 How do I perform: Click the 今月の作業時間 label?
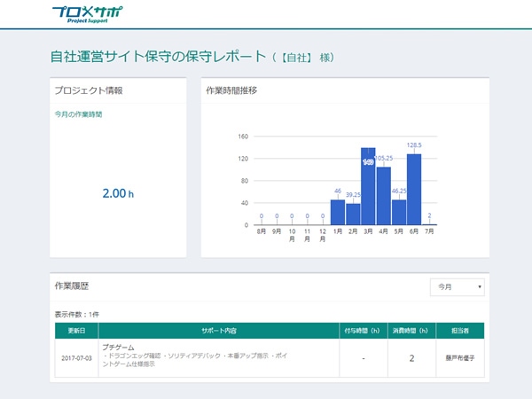pos(78,114)
